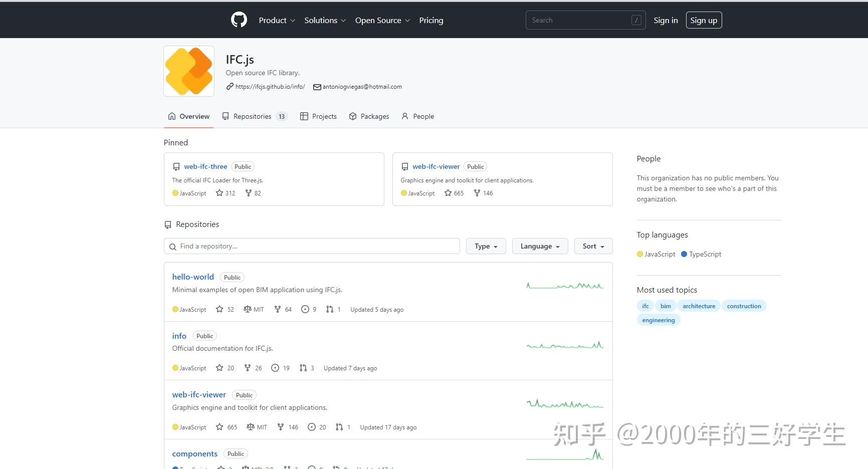
Task: Click the Find a repository search field
Action: point(312,246)
